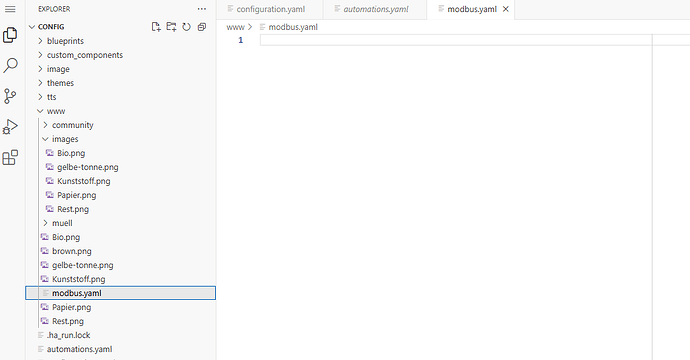Switch to the automations.yaml tab
690x360 pixels.
tap(374, 9)
